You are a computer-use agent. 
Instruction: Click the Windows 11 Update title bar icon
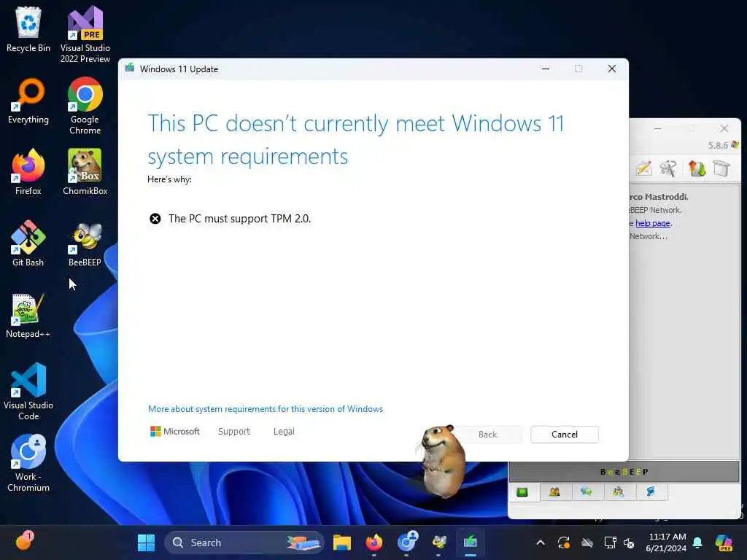point(130,69)
